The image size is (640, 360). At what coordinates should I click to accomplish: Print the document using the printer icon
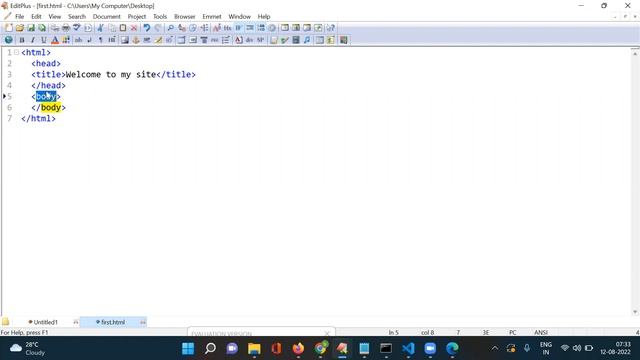65,28
